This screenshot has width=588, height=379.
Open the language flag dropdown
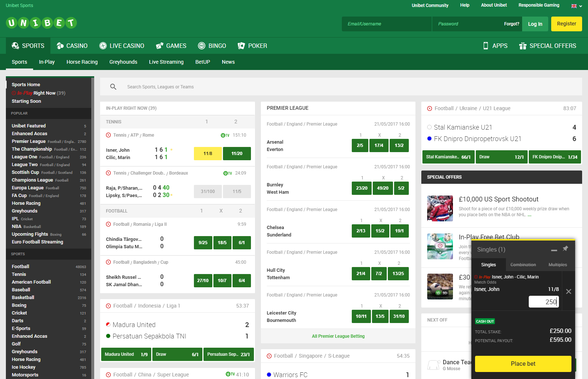(576, 6)
